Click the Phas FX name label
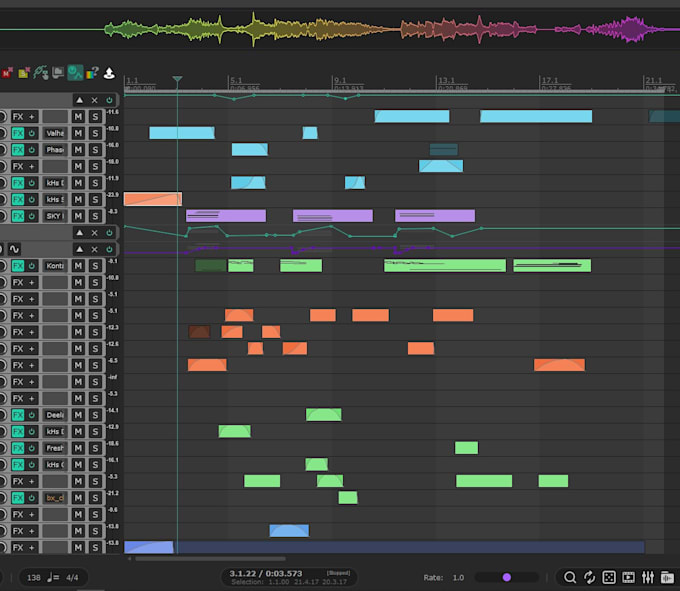 tap(55, 150)
